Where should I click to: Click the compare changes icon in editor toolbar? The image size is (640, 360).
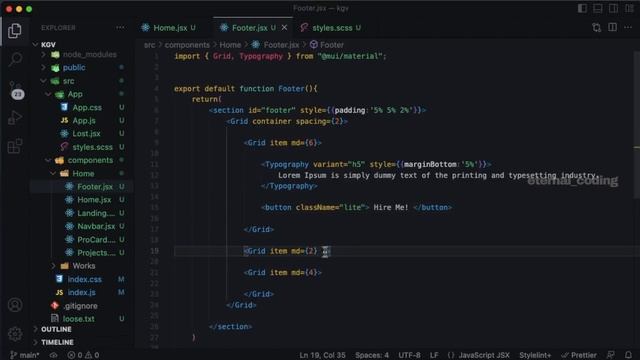[597, 28]
